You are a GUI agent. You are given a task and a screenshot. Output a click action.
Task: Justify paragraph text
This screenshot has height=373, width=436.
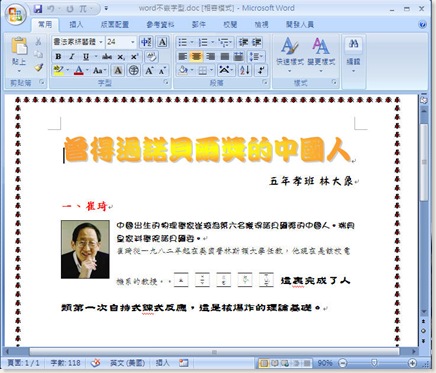pos(224,57)
